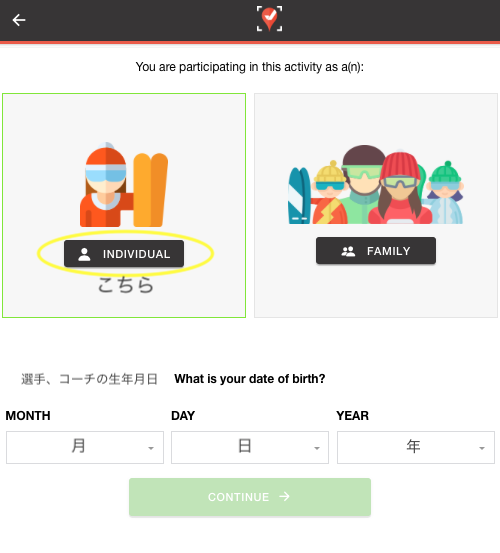Click the arrow icon on Continue button
500x553 pixels.
point(284,497)
